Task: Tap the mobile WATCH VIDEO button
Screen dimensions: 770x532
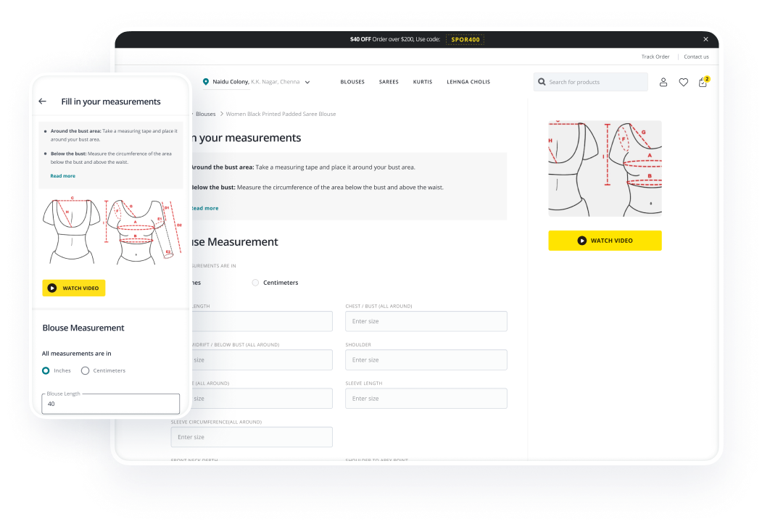Action: pos(74,288)
